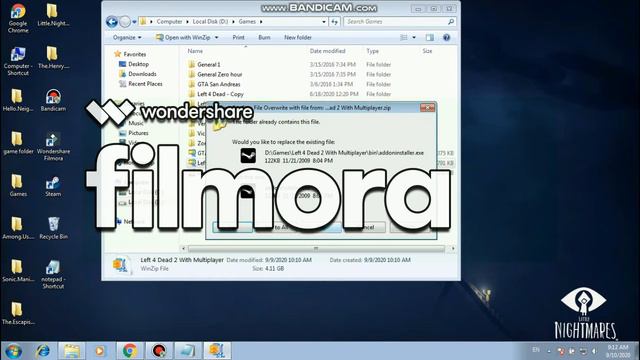The image size is (640, 360).
Task: Open Windows Explorer taskbar icon
Action: coord(71,351)
